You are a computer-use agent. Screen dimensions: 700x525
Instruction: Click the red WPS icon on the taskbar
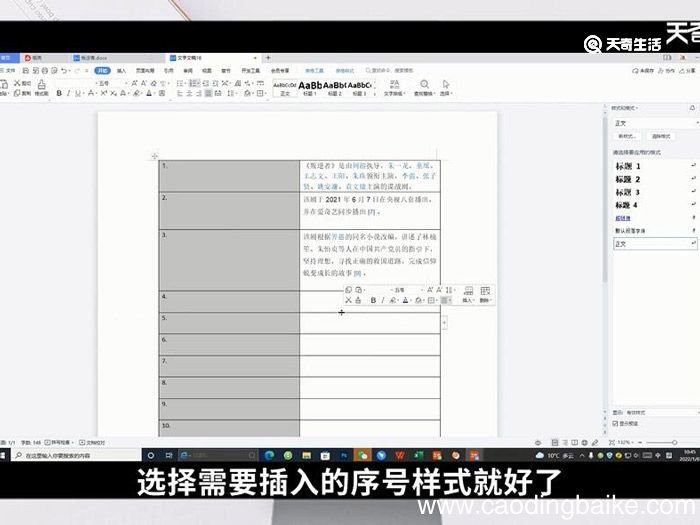400,455
